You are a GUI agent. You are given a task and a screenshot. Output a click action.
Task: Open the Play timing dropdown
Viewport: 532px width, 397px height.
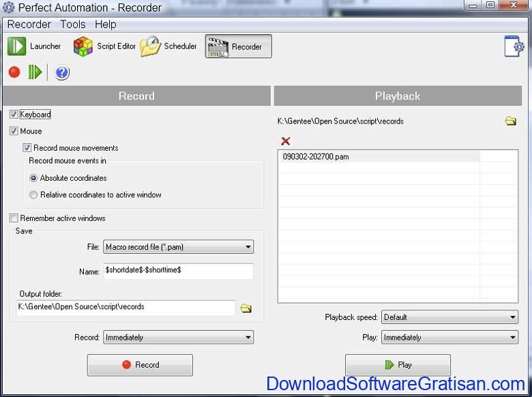pyautogui.click(x=449, y=337)
